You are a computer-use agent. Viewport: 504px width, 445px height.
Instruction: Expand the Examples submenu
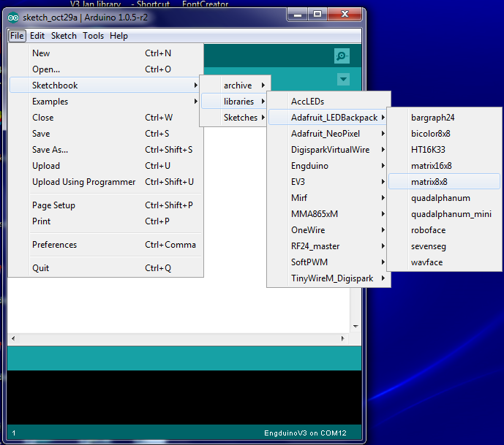coord(106,102)
